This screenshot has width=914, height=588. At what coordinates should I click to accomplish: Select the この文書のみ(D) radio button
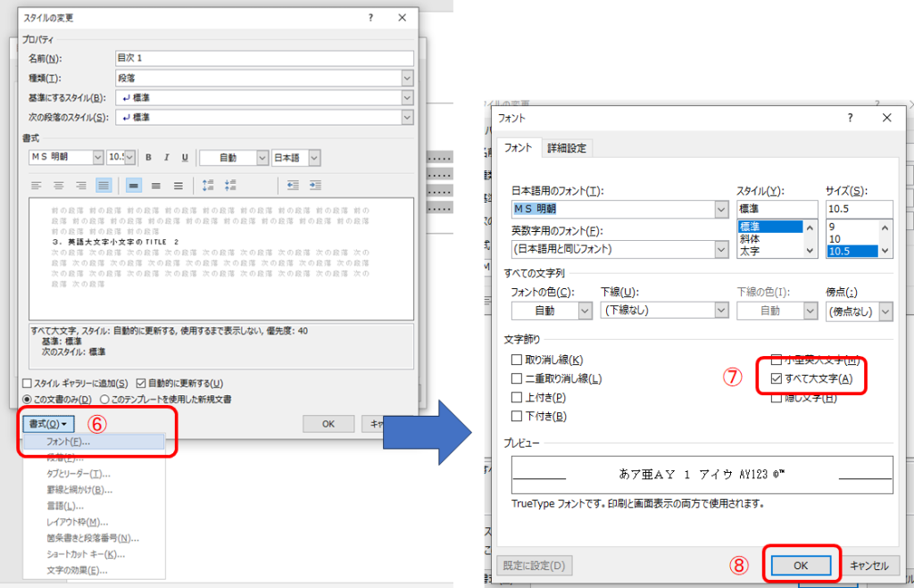click(28, 399)
